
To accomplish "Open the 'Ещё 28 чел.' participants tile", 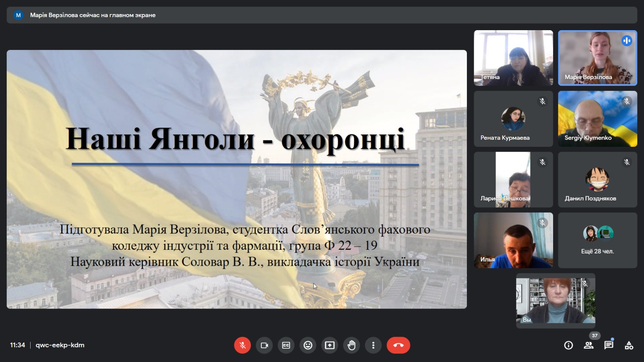I will 598,240.
